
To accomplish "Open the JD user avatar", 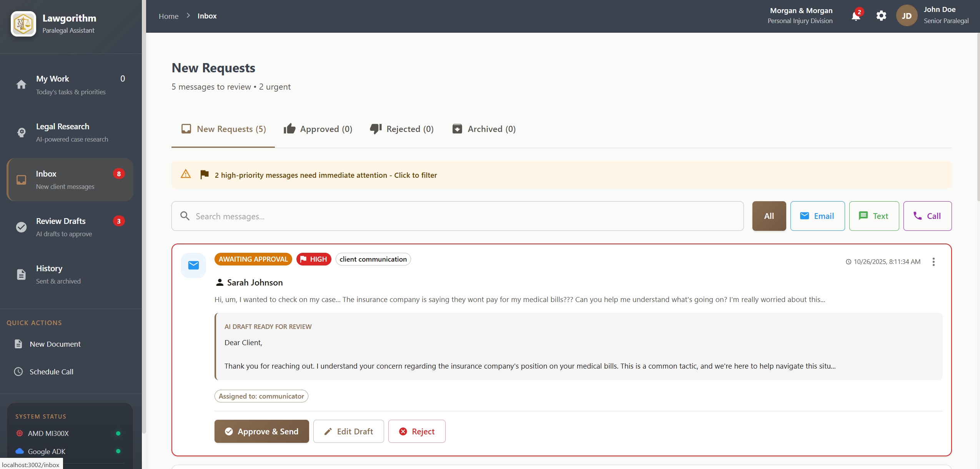I will (x=906, y=16).
